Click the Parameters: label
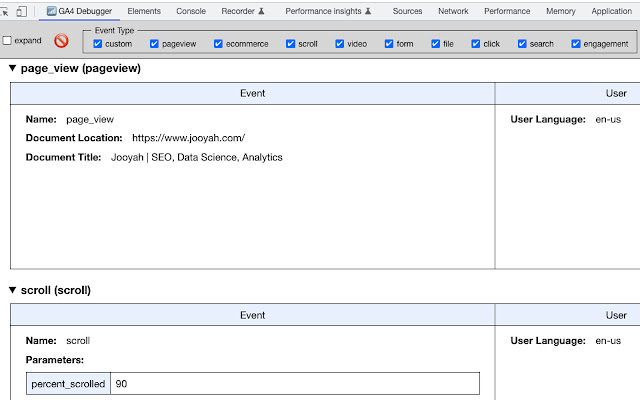 click(x=55, y=360)
